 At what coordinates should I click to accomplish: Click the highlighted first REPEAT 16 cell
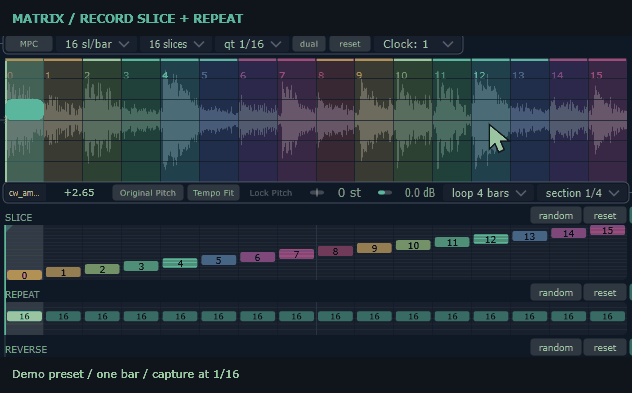(24, 316)
